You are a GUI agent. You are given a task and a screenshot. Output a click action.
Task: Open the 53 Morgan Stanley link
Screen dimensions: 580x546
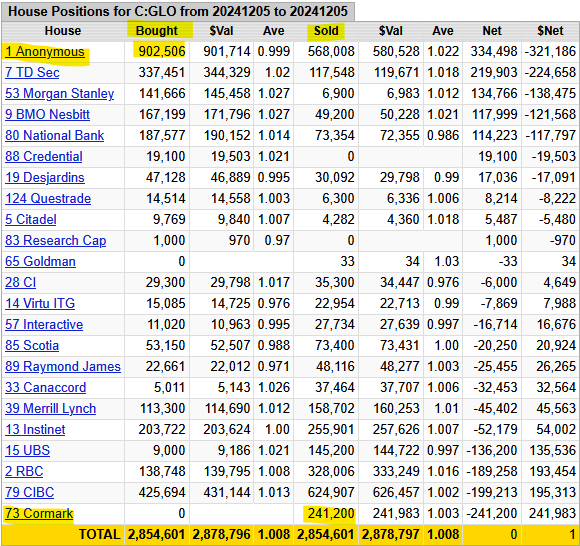(60, 94)
